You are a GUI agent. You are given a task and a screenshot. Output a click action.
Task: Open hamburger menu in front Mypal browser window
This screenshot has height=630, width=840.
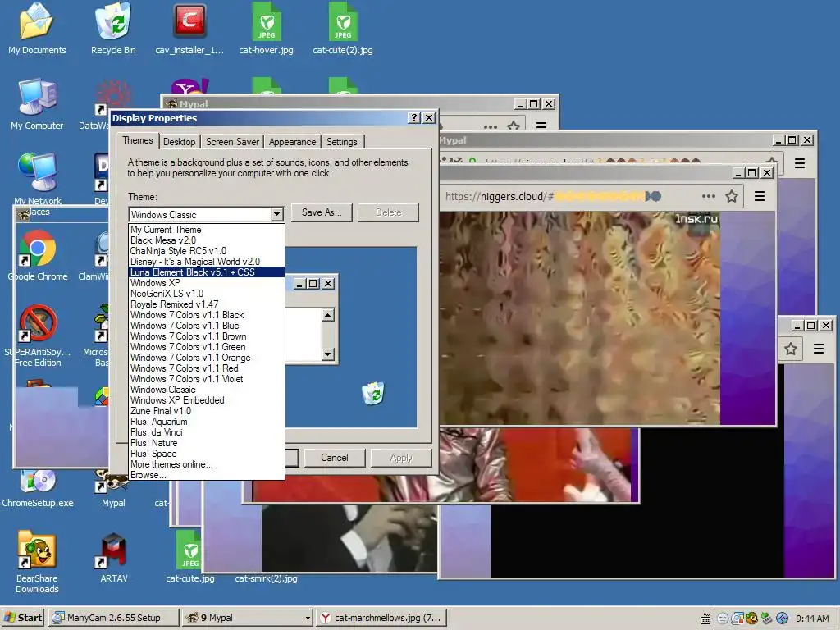coord(759,197)
